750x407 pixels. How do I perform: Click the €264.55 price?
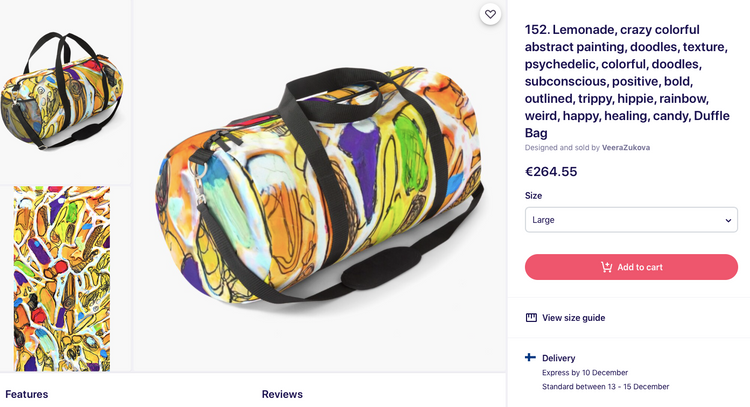(551, 171)
